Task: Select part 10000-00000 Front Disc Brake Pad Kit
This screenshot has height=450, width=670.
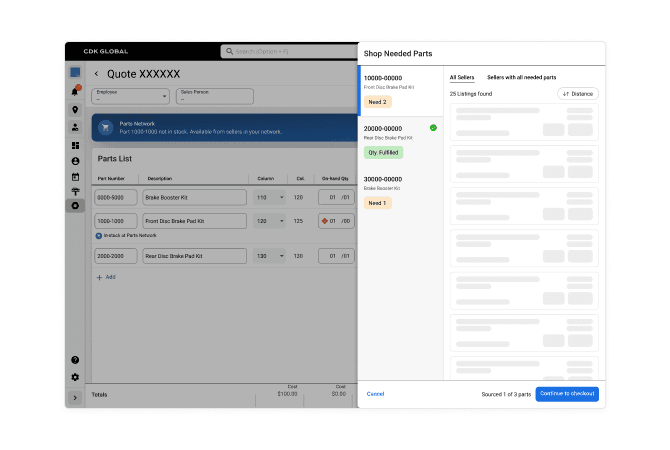Action: click(401, 91)
